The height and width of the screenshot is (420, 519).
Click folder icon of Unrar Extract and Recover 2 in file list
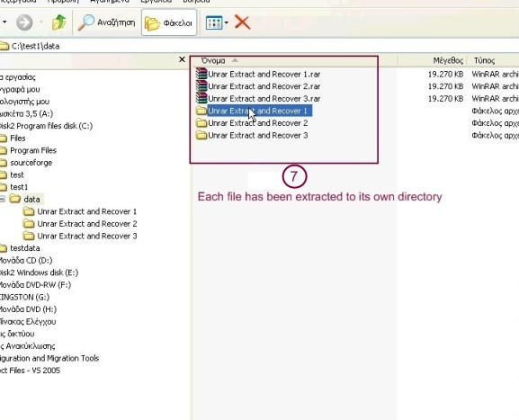coord(201,123)
